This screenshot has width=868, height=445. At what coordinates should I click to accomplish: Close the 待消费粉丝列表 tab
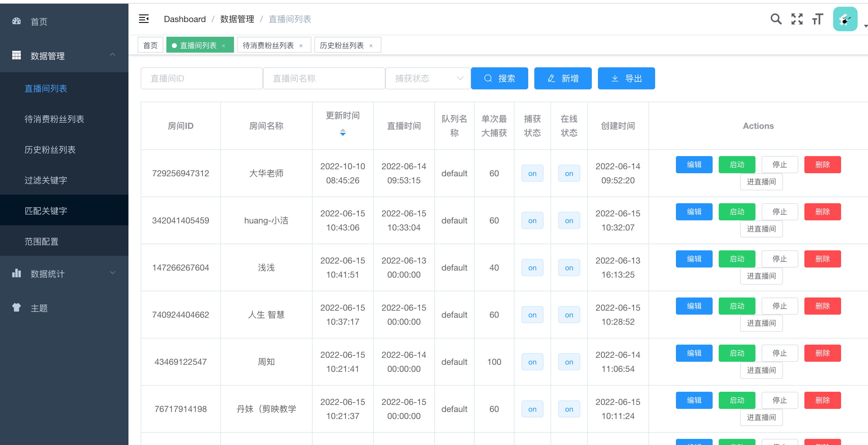(301, 46)
